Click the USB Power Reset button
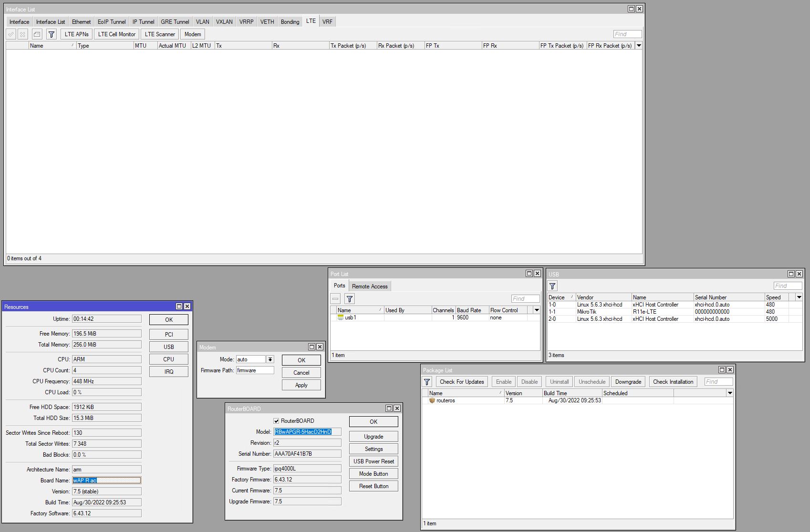Screen dimensions: 810x532 point(374,461)
